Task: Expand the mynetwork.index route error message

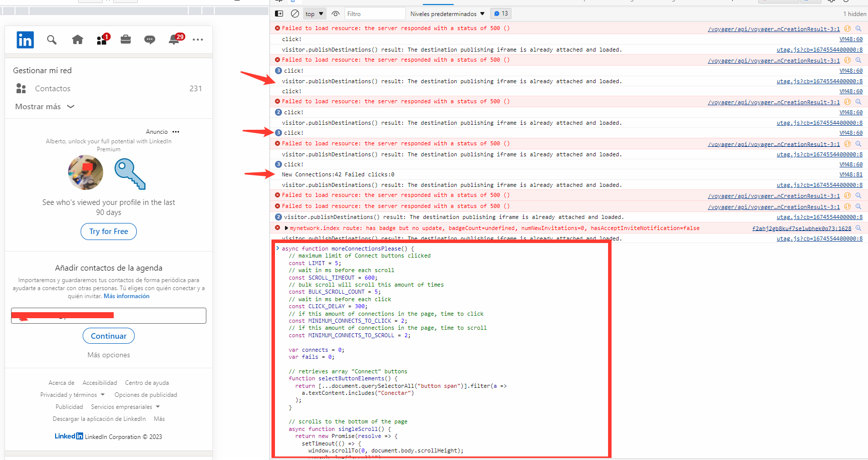Action: coord(286,228)
